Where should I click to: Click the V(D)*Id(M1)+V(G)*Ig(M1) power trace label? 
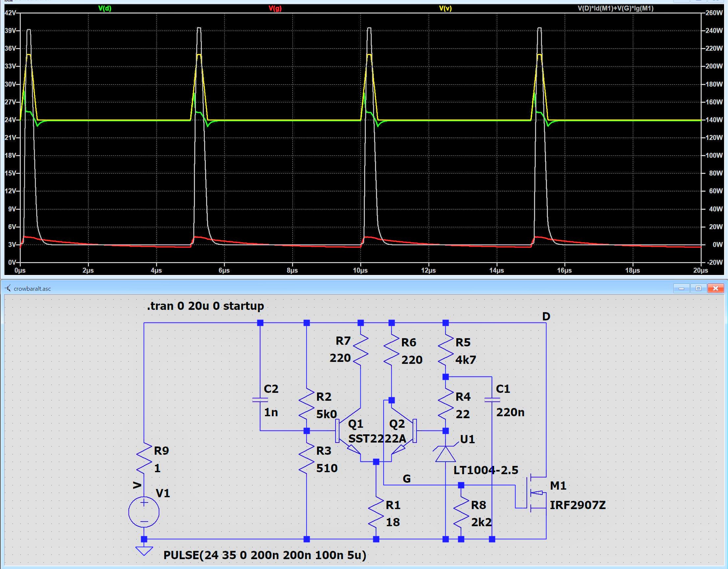615,8
